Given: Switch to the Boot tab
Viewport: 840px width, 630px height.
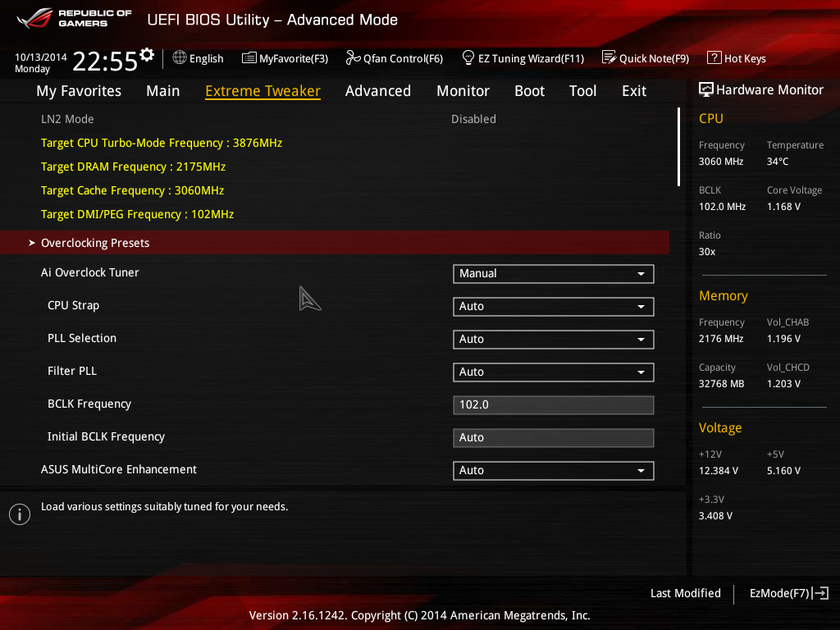Looking at the screenshot, I should (x=529, y=91).
